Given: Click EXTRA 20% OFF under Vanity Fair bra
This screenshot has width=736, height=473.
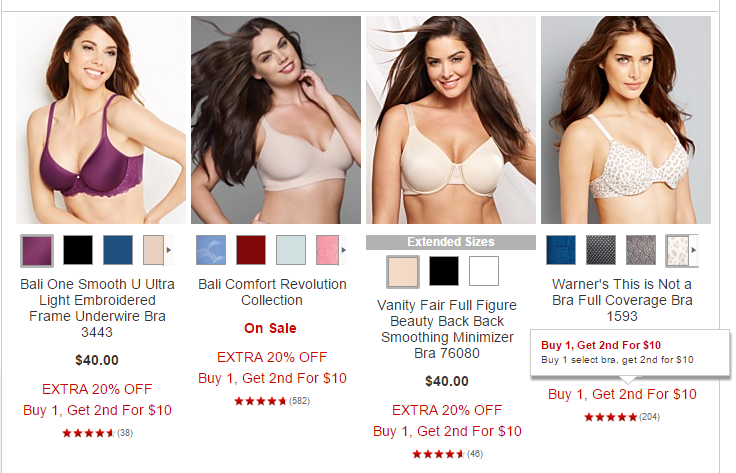Looking at the screenshot, I should pyautogui.click(x=447, y=410).
